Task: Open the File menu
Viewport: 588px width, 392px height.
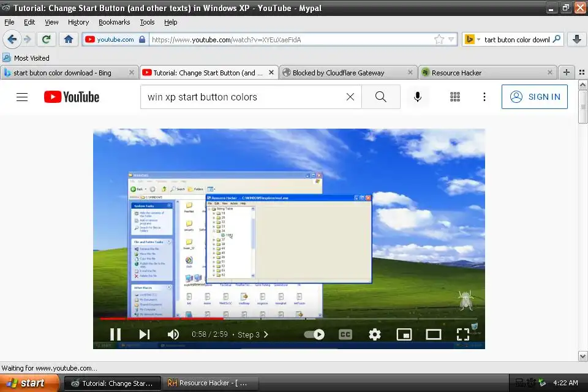Action: [x=9, y=22]
